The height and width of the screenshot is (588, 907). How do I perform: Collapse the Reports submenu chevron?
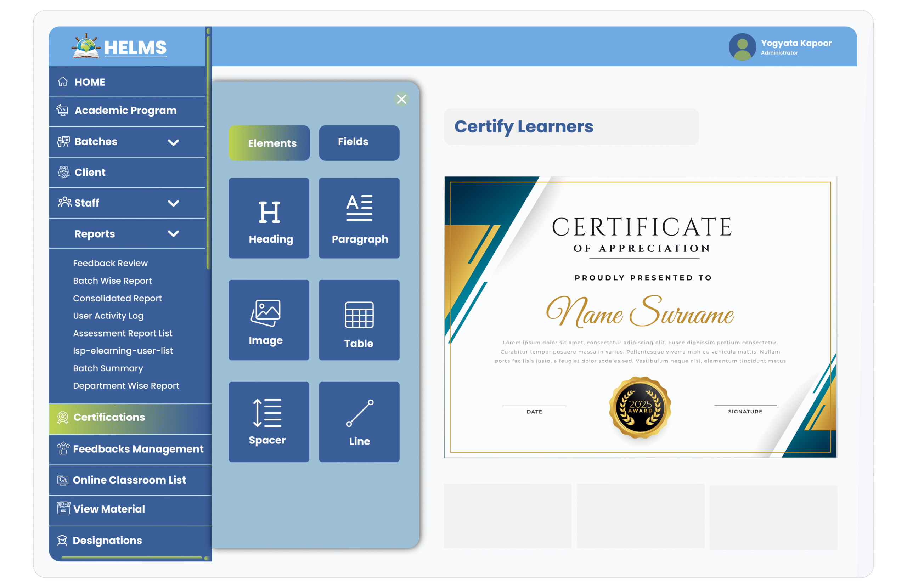(x=173, y=233)
